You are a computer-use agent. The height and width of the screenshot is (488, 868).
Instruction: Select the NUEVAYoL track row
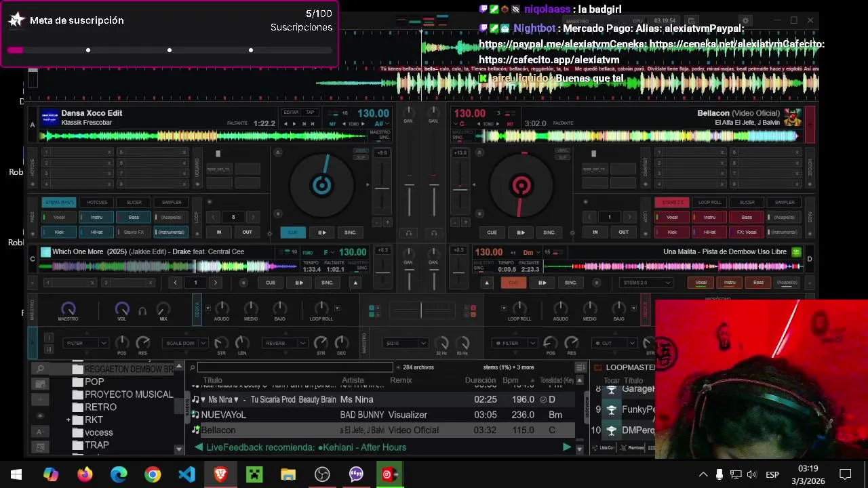tap(383, 414)
